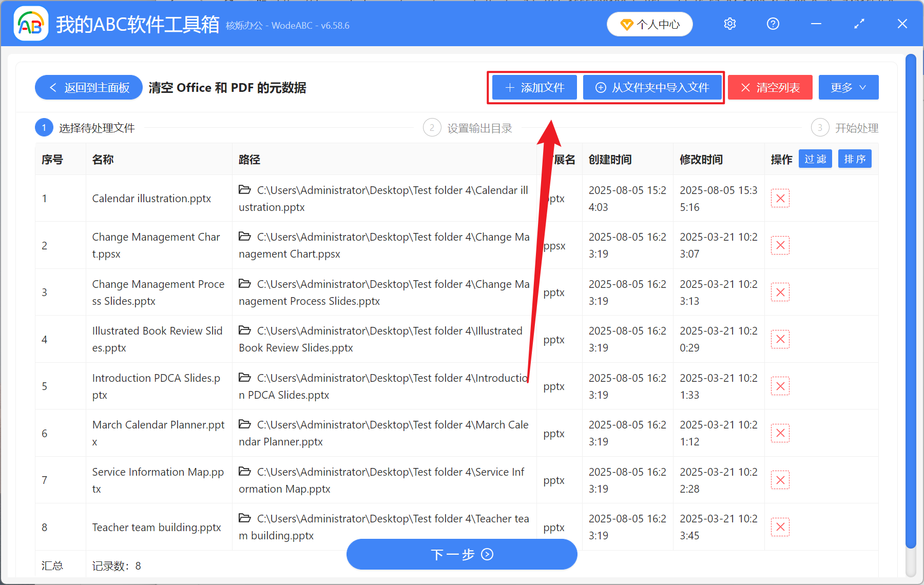
Task: Click the 返回到主面板 back item
Action: [88, 87]
